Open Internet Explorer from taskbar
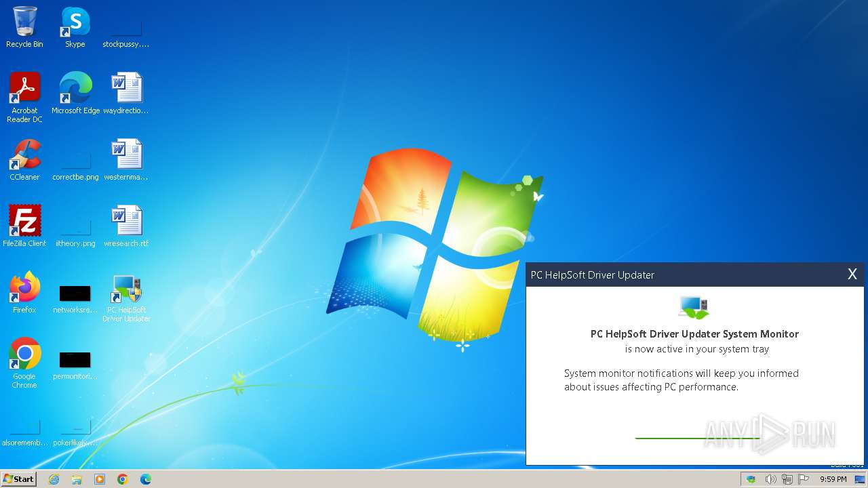868x488 pixels. [54, 479]
